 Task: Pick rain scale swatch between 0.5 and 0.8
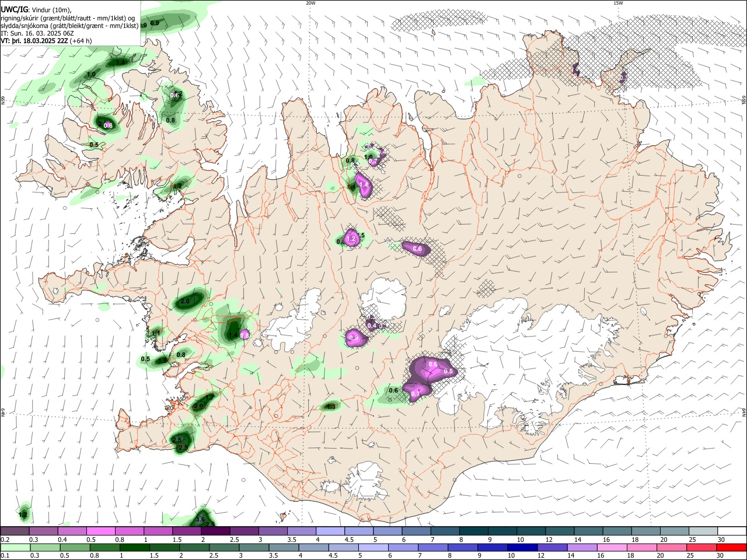click(x=75, y=547)
